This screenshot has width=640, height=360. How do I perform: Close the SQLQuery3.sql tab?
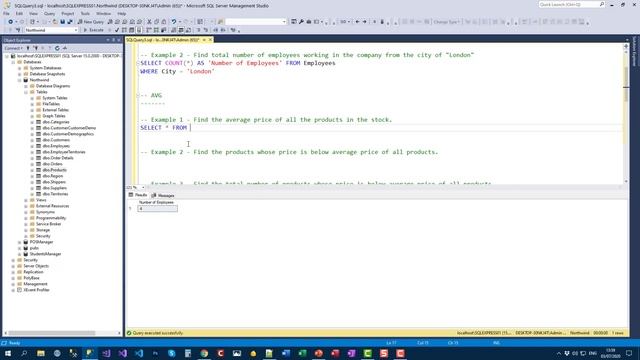coord(210,40)
